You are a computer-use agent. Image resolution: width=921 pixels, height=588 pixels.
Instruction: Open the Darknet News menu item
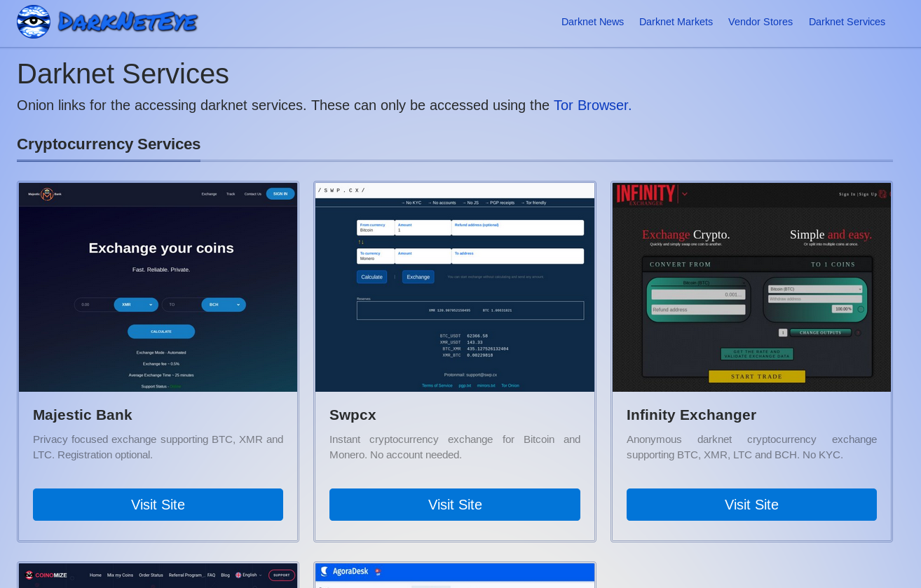[x=592, y=22]
